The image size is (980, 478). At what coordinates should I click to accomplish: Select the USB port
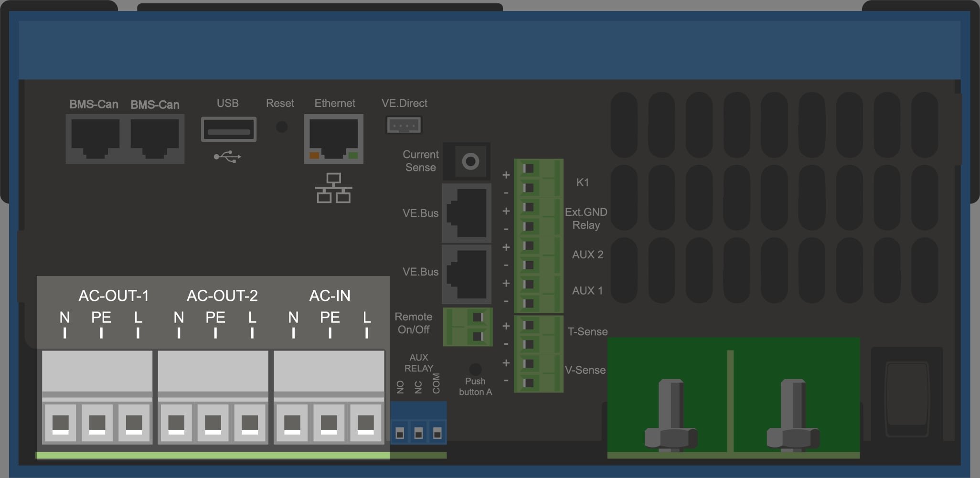click(x=228, y=129)
